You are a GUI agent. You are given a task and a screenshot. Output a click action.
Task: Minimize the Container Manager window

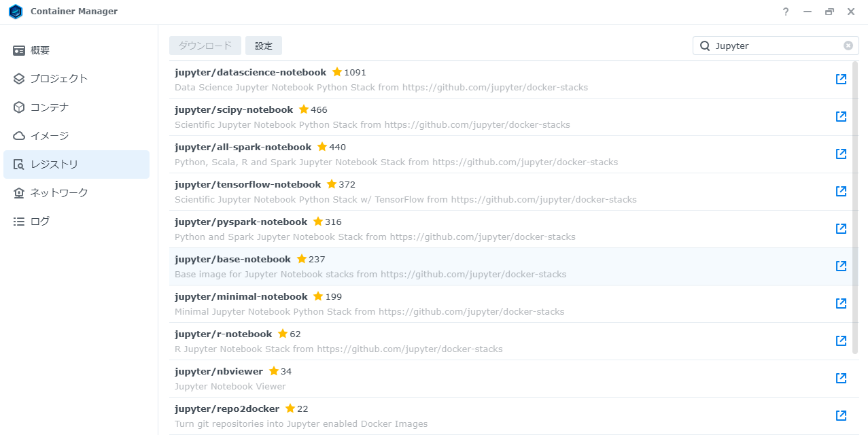tap(808, 12)
